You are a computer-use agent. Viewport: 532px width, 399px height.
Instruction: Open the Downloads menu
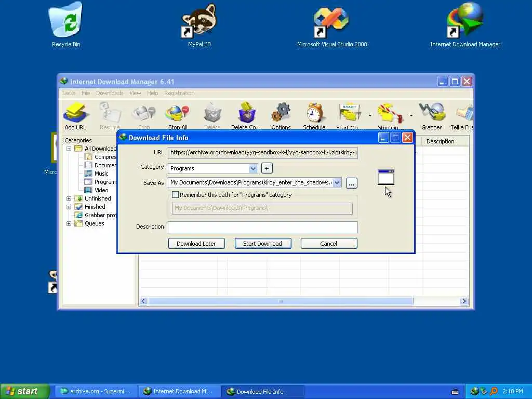tap(110, 93)
